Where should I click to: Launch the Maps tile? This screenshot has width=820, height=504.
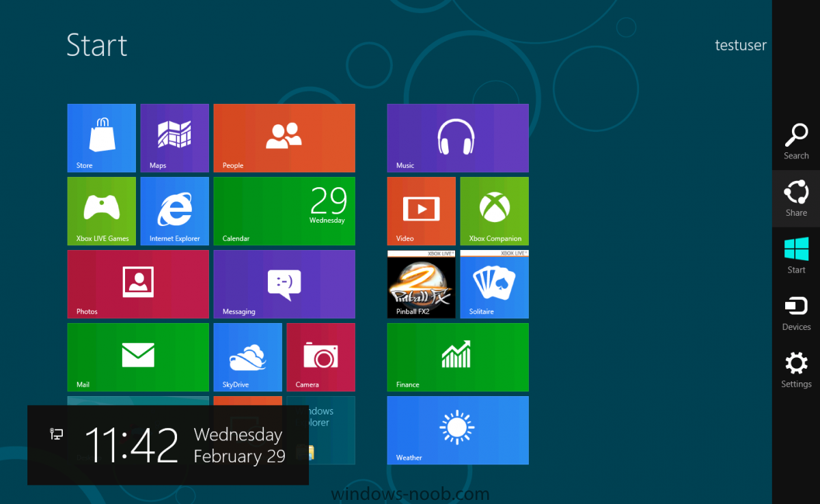(174, 138)
